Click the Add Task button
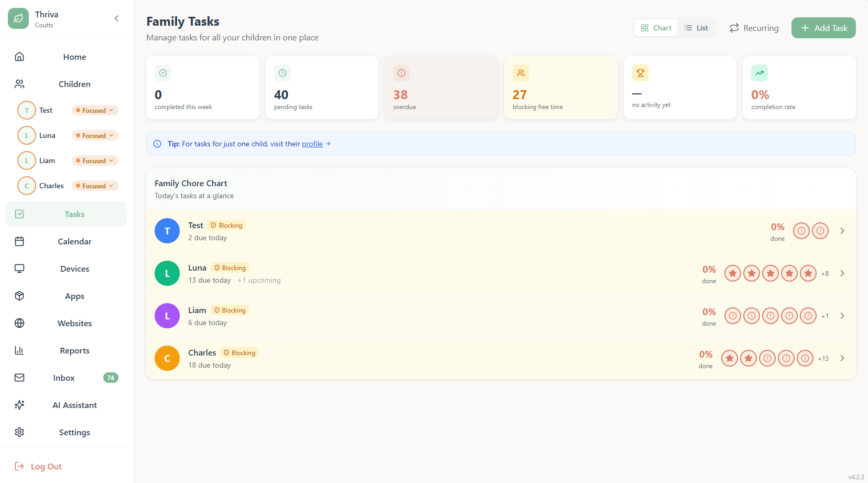The height and width of the screenshot is (483, 868). pos(823,28)
